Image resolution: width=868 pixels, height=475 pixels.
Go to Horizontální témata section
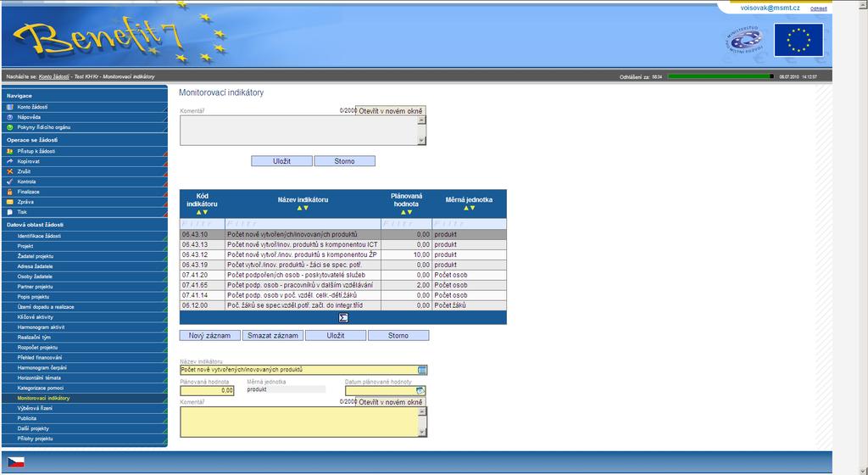tap(39, 377)
